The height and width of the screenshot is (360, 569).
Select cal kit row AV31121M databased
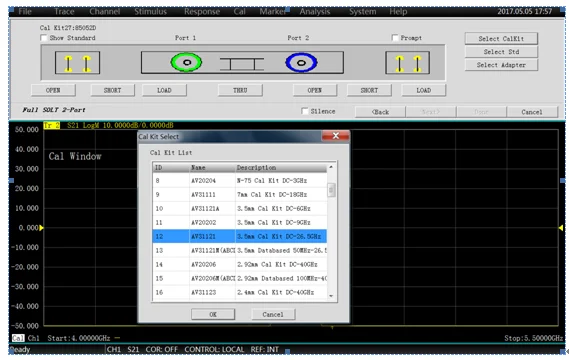pyautogui.click(x=240, y=250)
